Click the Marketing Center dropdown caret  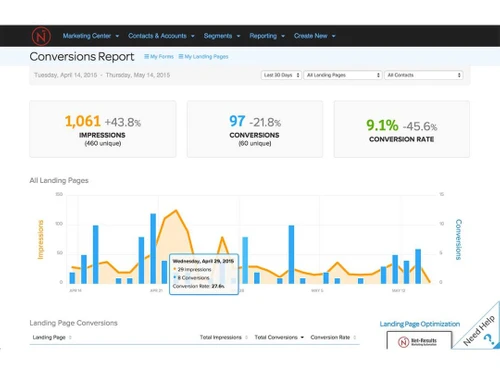(x=117, y=36)
